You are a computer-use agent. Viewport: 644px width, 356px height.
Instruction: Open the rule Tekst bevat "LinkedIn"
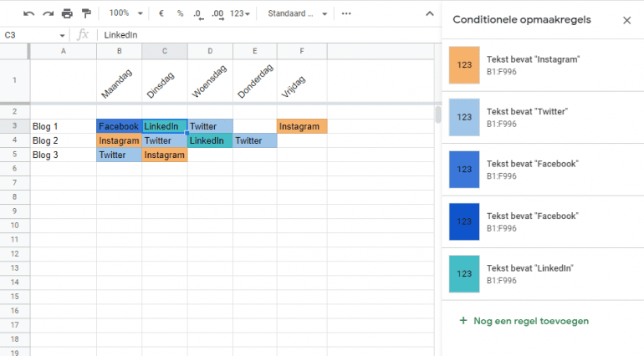[x=543, y=274]
